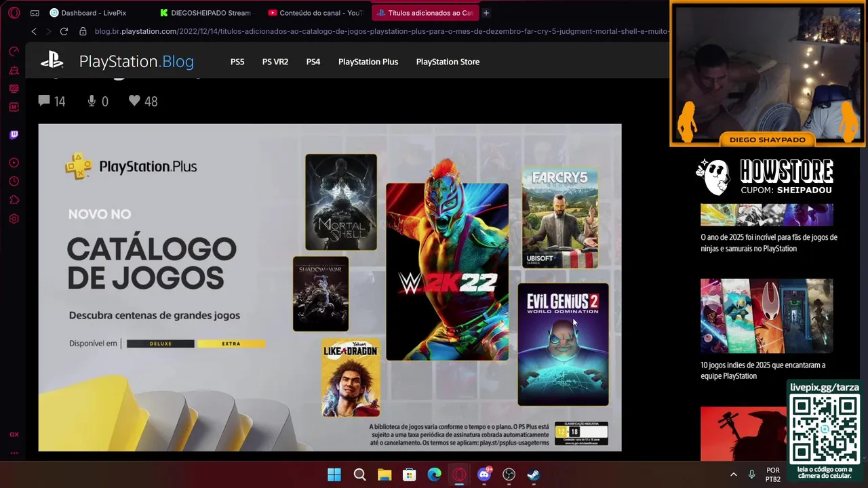Open a new browser tab
The height and width of the screenshot is (488, 868).
pos(486,13)
